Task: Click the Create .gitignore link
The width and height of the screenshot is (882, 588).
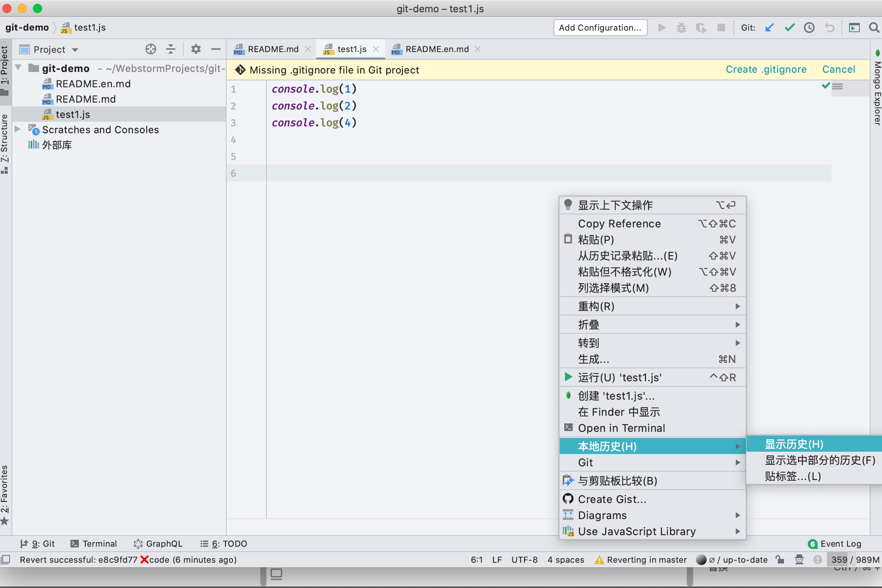Action: (x=766, y=69)
